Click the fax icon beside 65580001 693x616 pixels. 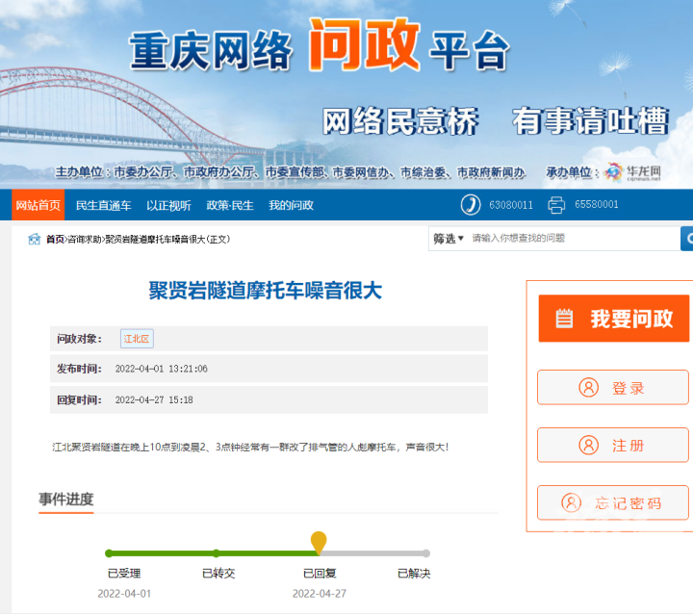tap(556, 204)
